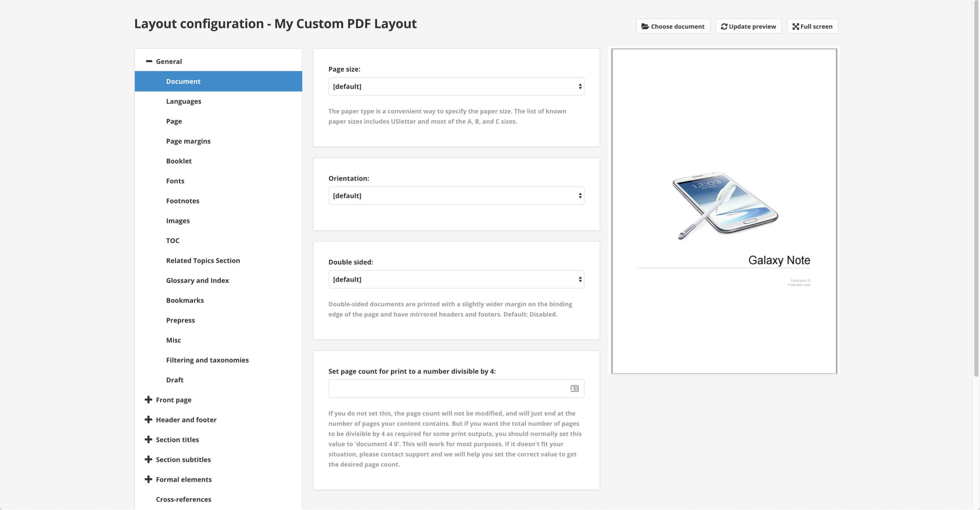Screen dimensions: 980x510
Task: Open the Page size dropdown
Action: 456,86
